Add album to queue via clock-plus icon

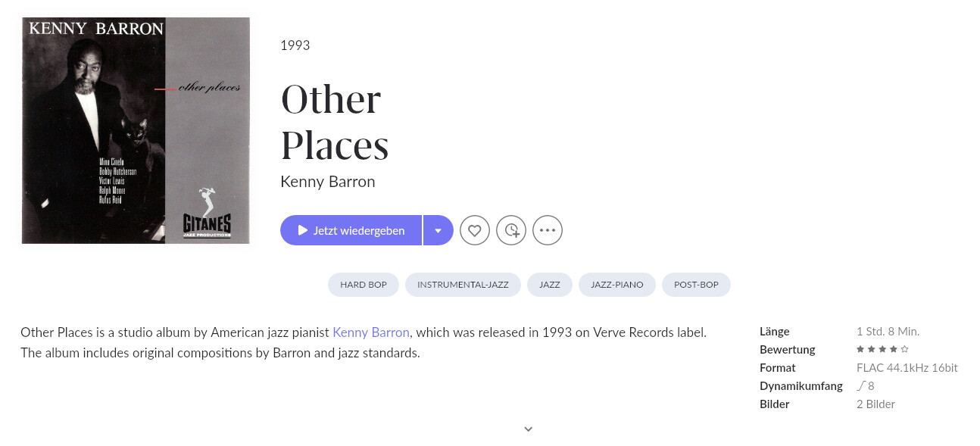point(511,230)
